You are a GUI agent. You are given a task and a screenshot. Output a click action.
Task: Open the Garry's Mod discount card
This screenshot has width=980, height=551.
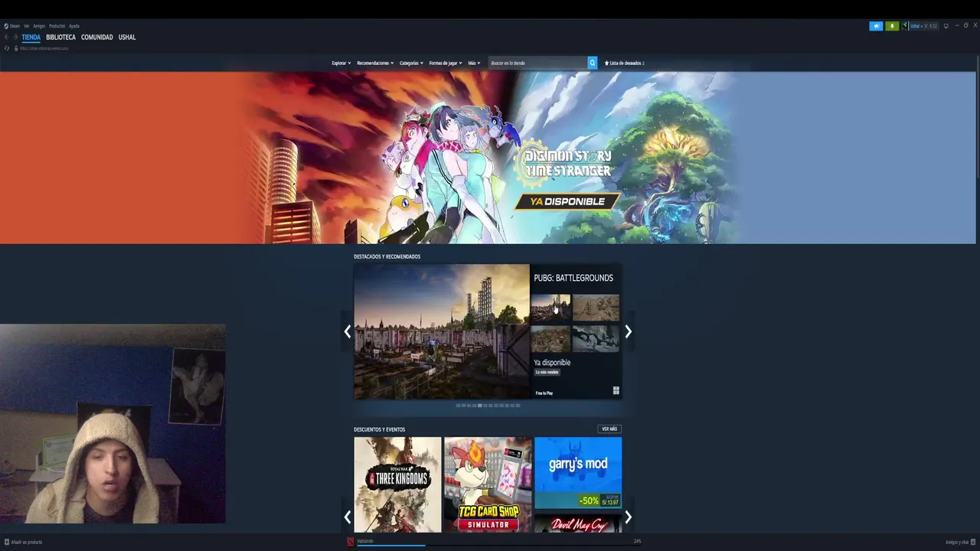(x=578, y=473)
